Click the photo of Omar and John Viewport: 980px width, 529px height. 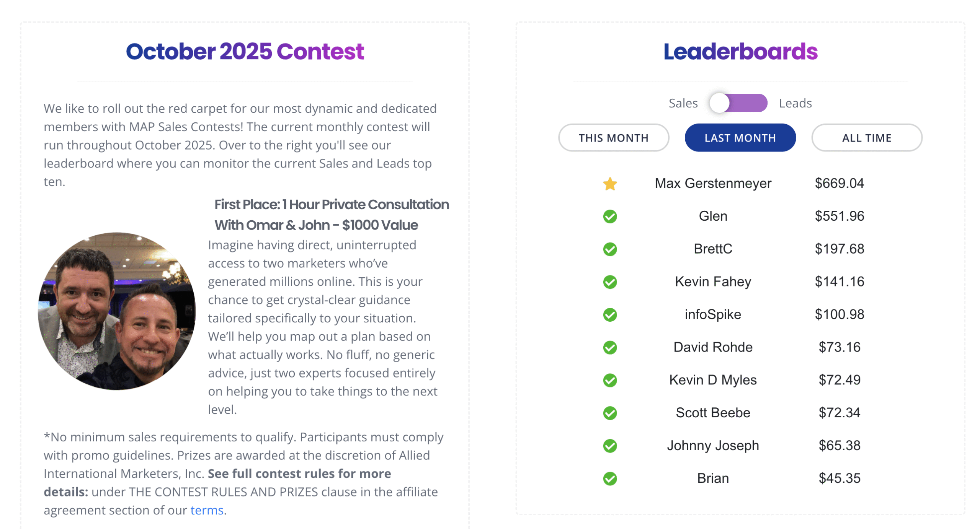pyautogui.click(x=117, y=311)
